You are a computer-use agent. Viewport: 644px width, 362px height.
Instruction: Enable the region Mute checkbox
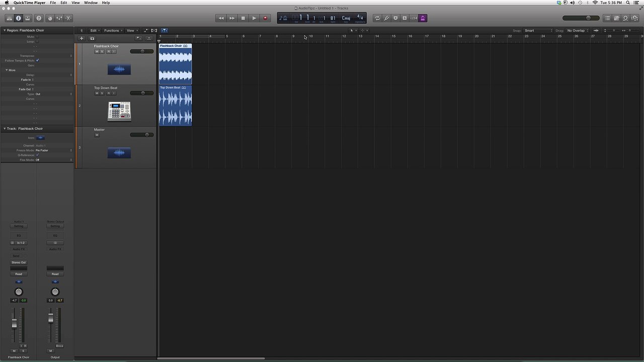(x=37, y=37)
